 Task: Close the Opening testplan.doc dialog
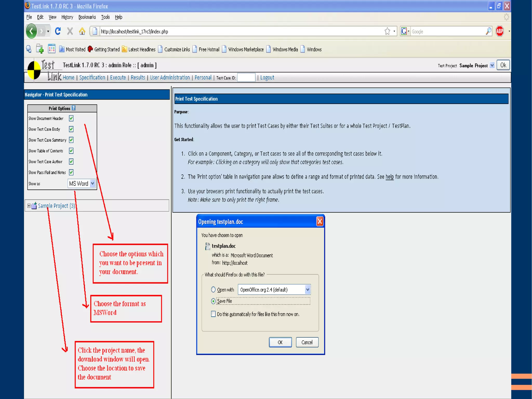tap(320, 221)
